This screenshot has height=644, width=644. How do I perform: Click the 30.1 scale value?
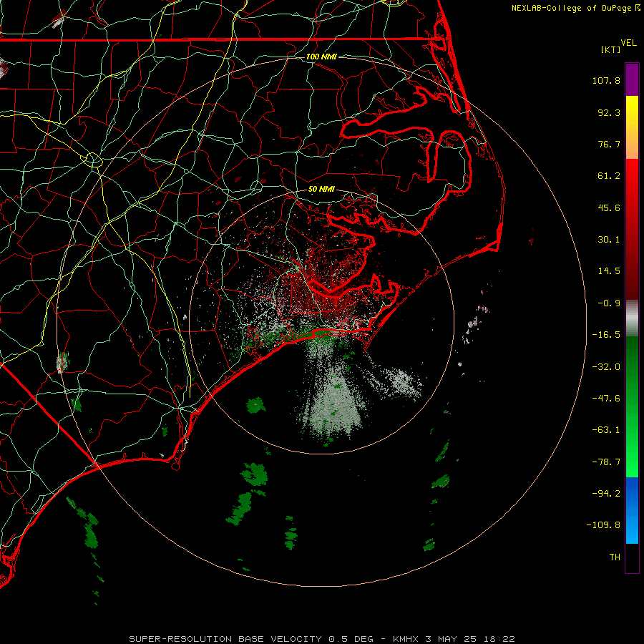(609, 240)
